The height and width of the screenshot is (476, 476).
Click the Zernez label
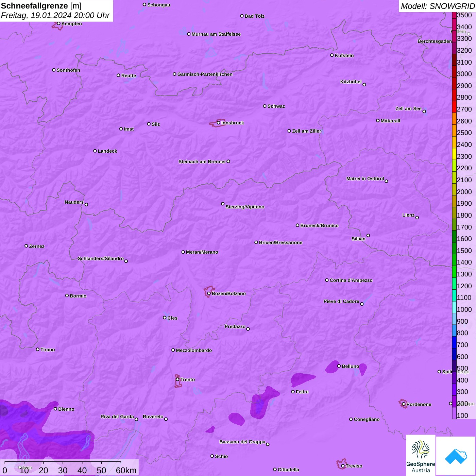[37, 246]
